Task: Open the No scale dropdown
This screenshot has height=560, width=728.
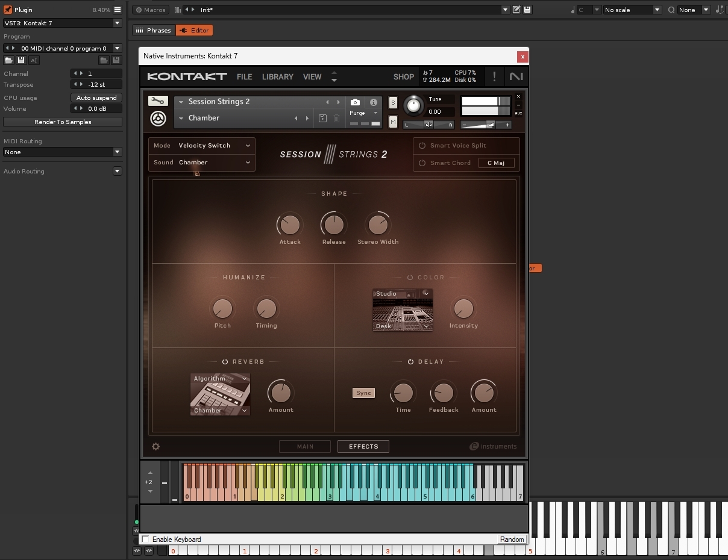Action: pos(632,10)
